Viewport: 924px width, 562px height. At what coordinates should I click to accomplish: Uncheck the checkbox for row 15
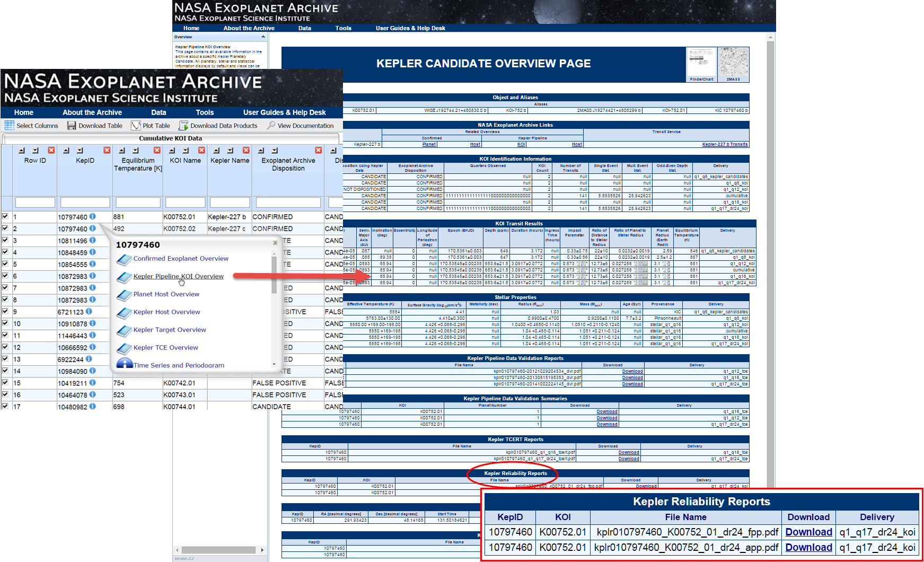(5, 382)
